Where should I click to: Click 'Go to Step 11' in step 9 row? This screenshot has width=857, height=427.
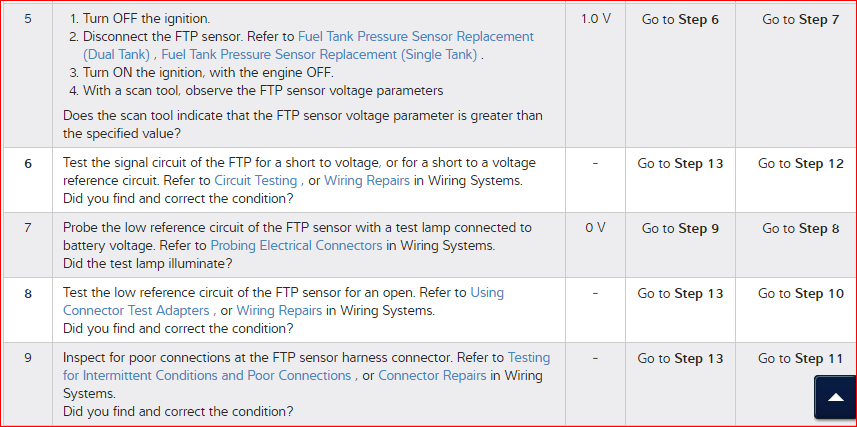(x=800, y=358)
